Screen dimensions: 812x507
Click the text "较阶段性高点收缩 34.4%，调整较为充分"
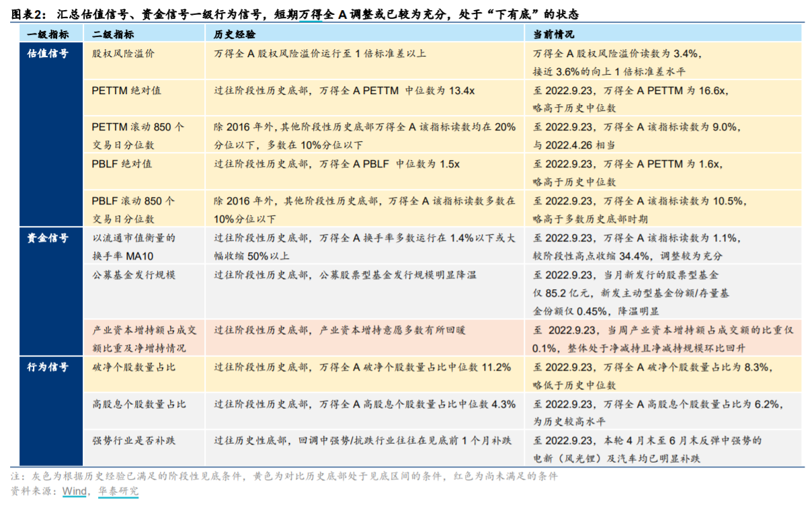coord(629,256)
